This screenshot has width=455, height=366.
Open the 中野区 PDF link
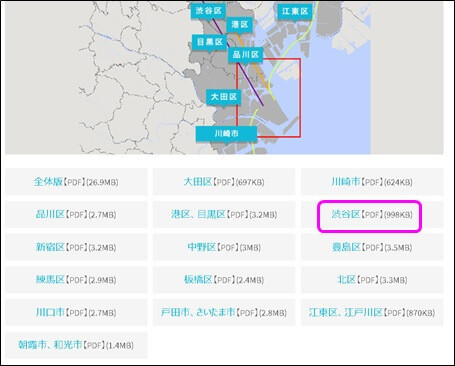pyautogui.click(x=224, y=247)
